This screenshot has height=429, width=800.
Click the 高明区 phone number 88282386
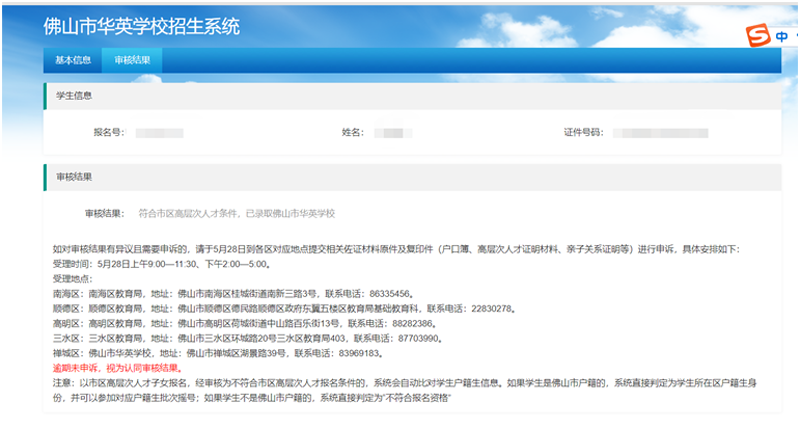coord(410,324)
